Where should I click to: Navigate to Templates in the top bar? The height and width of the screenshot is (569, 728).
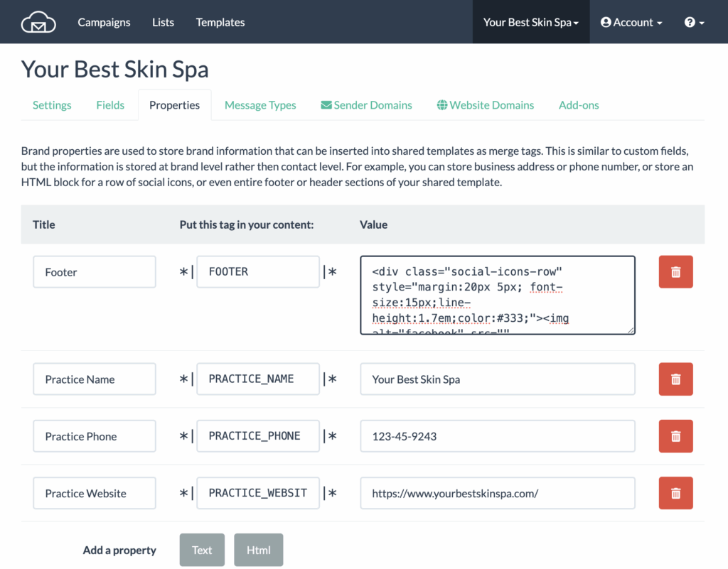220,23
